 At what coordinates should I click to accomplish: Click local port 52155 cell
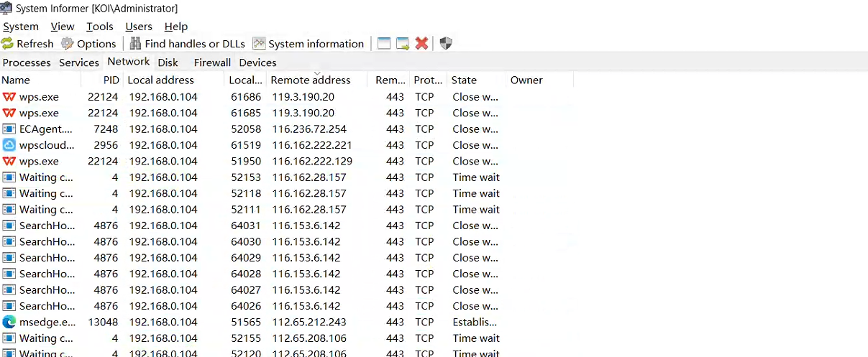(x=246, y=338)
